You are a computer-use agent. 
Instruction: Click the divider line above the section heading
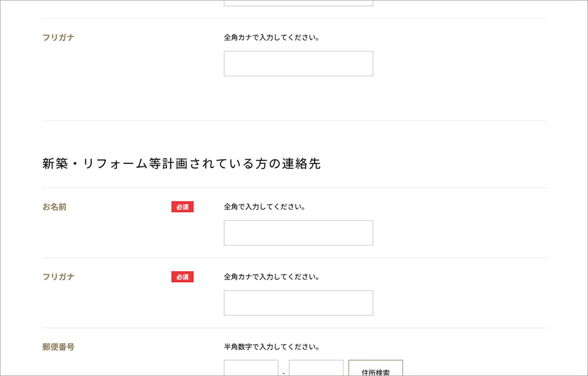(294, 121)
